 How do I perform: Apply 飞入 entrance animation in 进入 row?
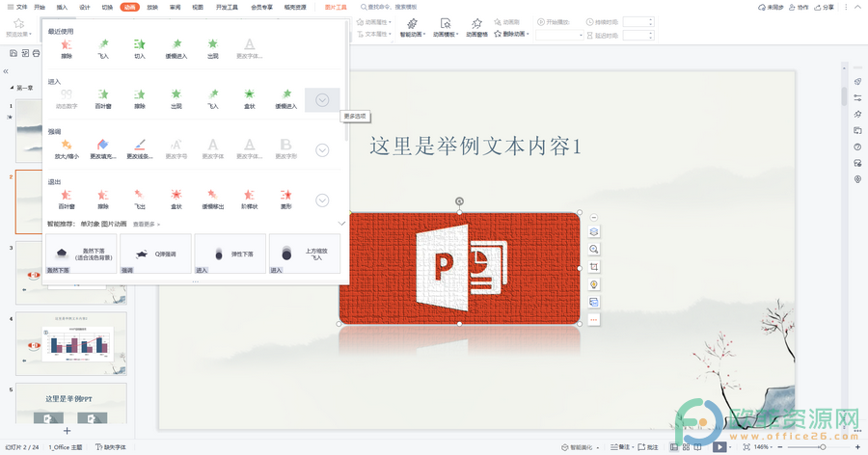pos(212,99)
